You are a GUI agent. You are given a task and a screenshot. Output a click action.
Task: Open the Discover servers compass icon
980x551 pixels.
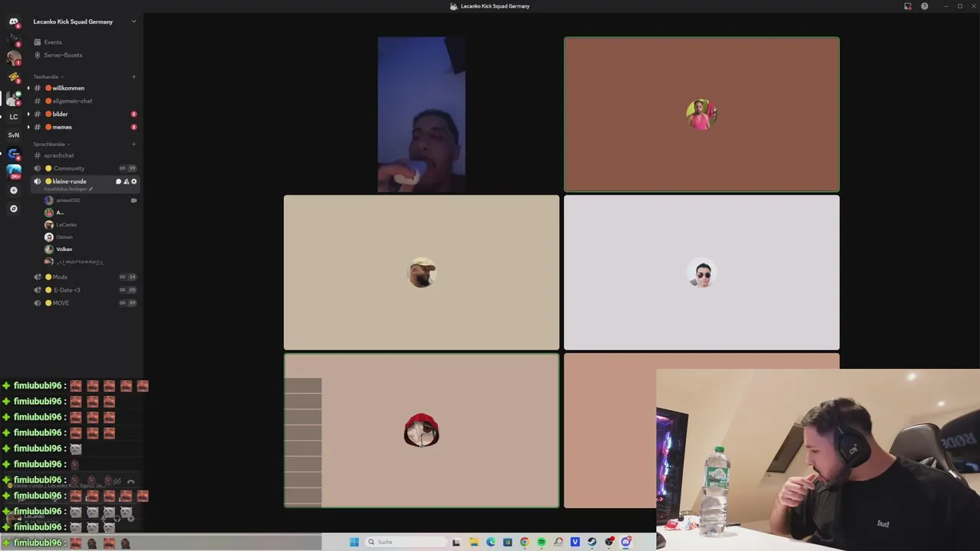[14, 208]
